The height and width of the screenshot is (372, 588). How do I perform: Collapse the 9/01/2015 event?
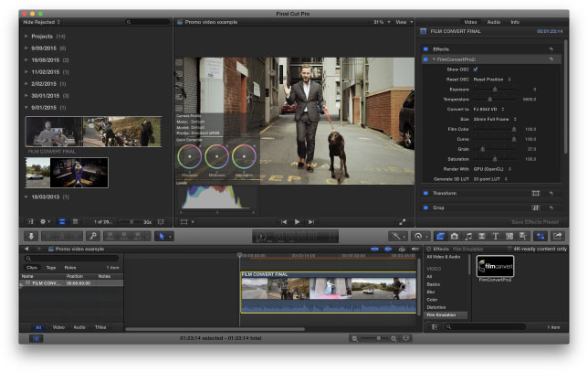pos(26,107)
